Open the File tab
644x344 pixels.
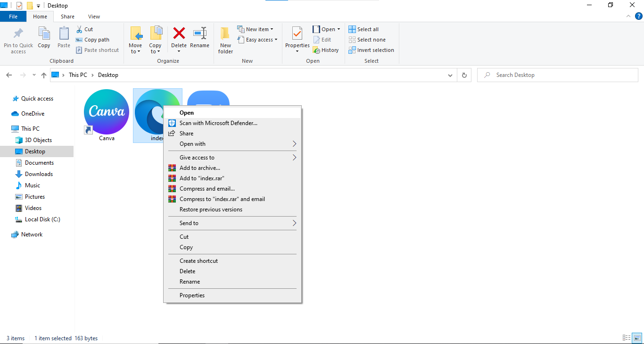[13, 17]
